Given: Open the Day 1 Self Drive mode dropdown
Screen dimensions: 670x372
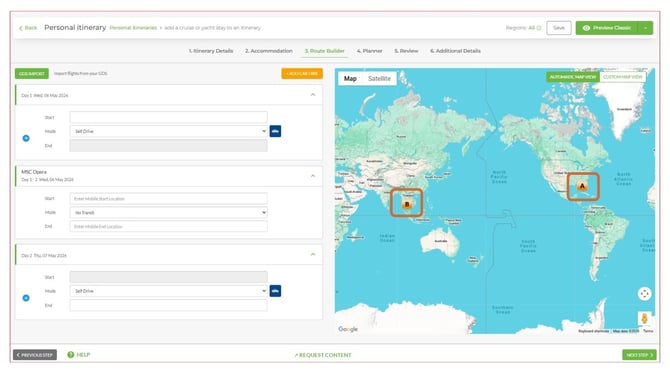Looking at the screenshot, I should pyautogui.click(x=168, y=131).
